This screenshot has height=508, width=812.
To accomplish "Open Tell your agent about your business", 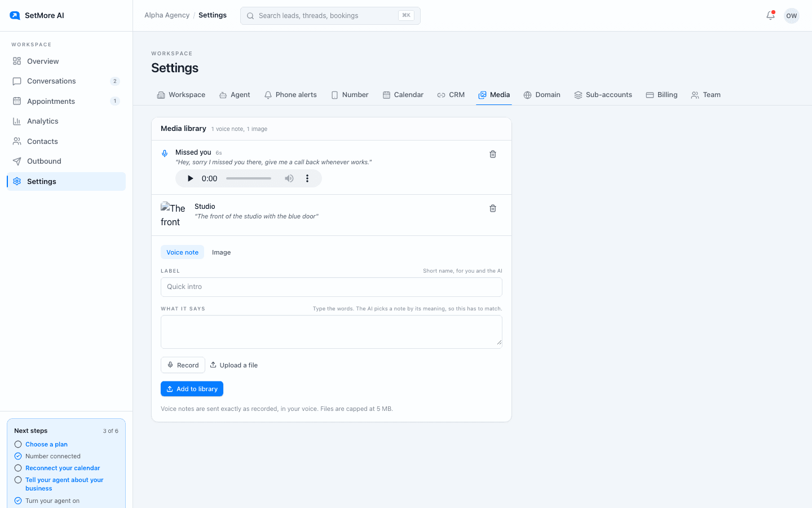I will (64, 484).
